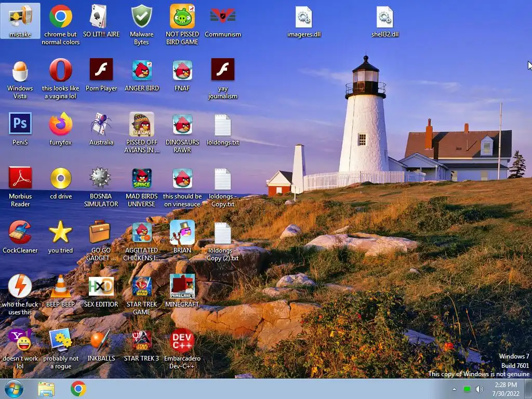This screenshot has height=399, width=532.
Task: Click the 'NOT PISSED BIRD GAME' icon
Action: pos(182,25)
